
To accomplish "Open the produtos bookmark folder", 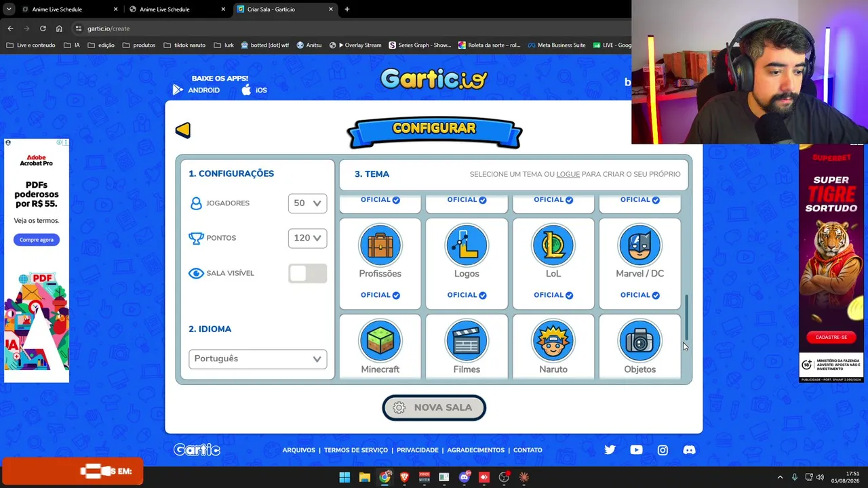I will pos(139,45).
